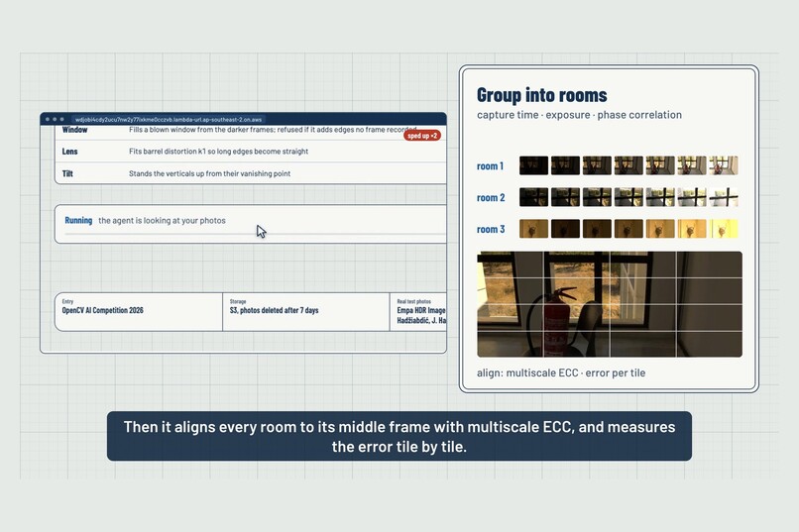Screen dimensions: 799x532
Task: Select the 'Lens' row label
Action: point(69,152)
